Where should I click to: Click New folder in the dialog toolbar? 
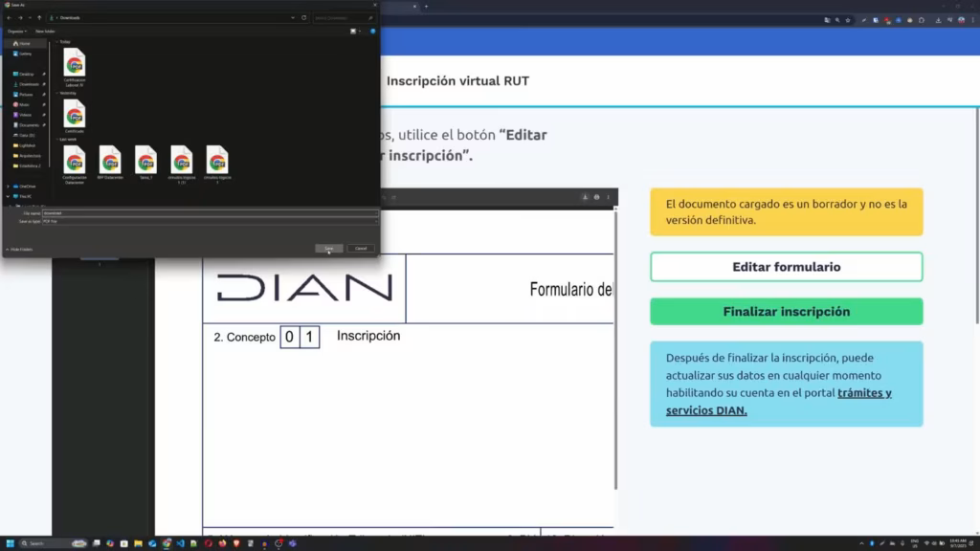click(45, 31)
